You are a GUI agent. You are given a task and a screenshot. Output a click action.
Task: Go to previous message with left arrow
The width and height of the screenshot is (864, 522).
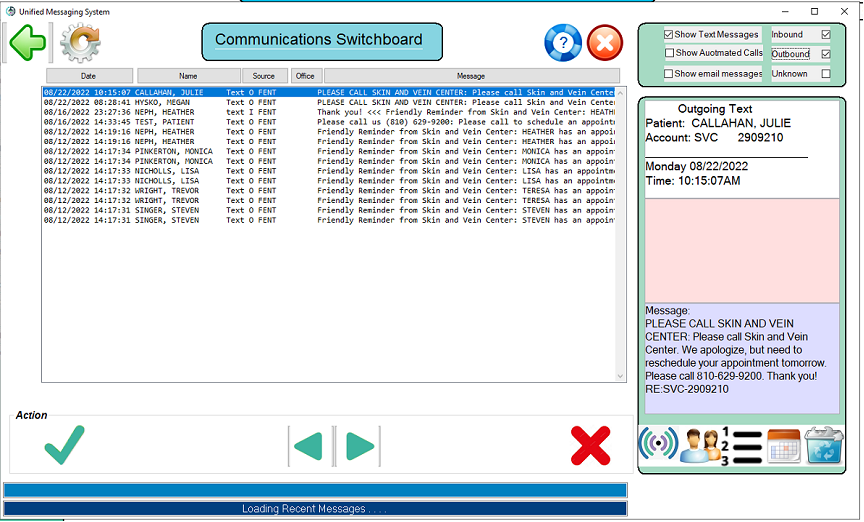[x=310, y=446]
